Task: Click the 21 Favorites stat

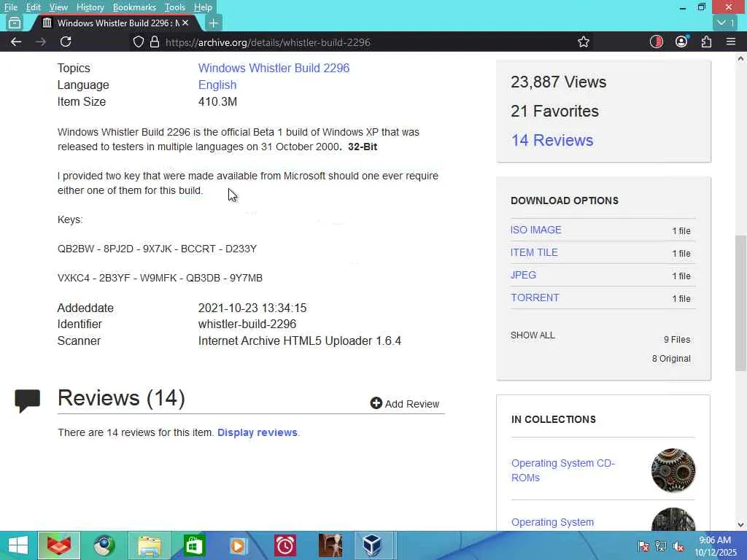Action: pos(554,111)
